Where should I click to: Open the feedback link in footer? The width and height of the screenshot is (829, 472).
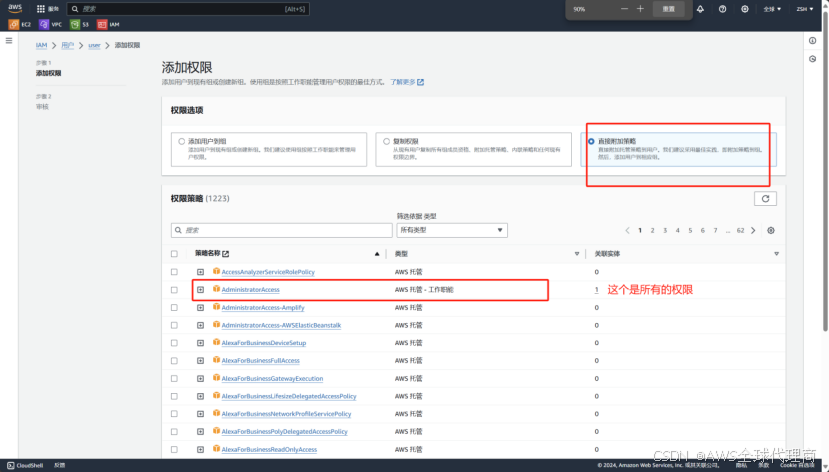pyautogui.click(x=59, y=466)
